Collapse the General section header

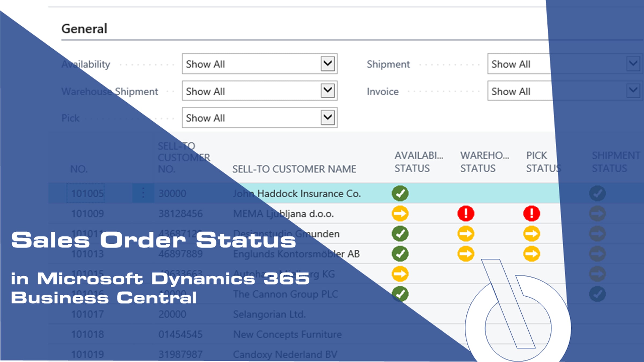pyautogui.click(x=84, y=29)
